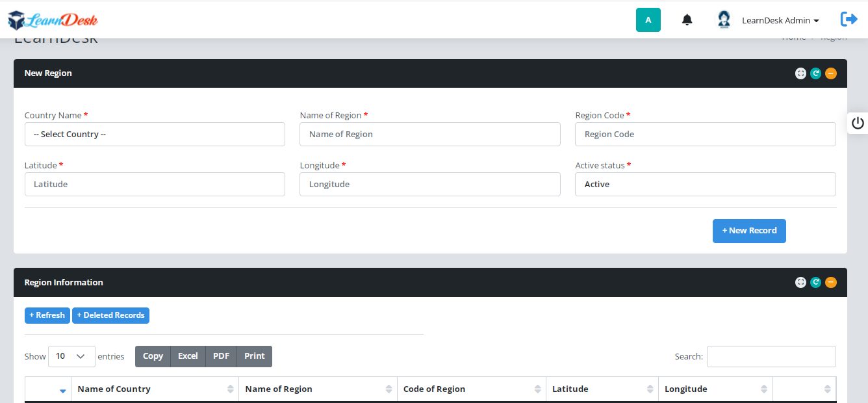Image resolution: width=868 pixels, height=403 pixels.
Task: Click the power icon side tab
Action: (858, 123)
